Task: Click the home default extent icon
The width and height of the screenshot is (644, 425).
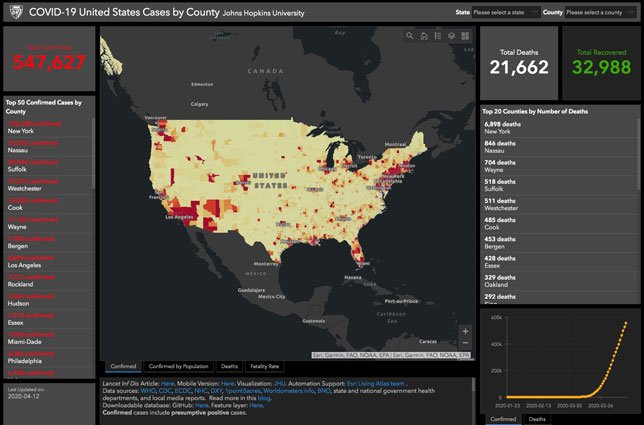Action: pyautogui.click(x=424, y=36)
